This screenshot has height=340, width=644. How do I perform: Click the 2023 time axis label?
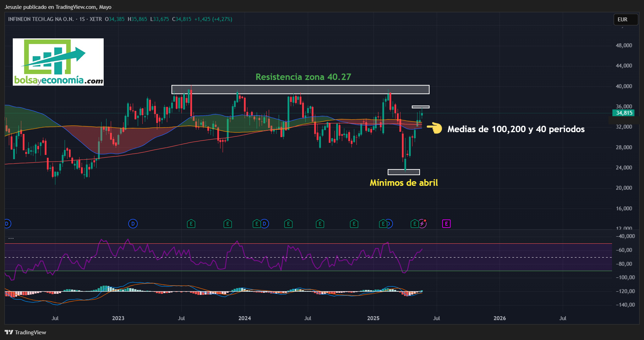tap(118, 318)
